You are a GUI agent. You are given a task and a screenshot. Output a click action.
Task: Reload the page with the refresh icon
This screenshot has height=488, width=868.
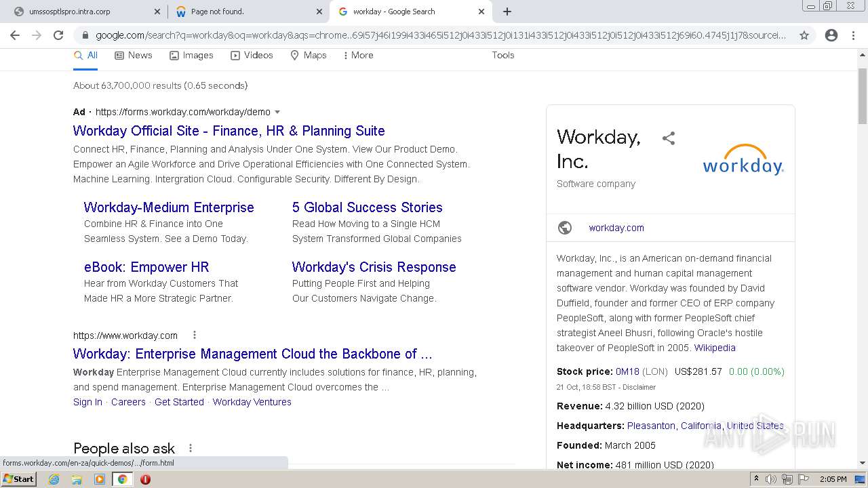58,35
